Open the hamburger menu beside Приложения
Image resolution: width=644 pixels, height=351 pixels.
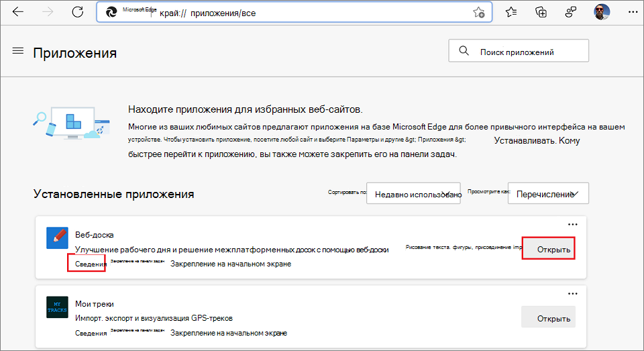(18, 51)
